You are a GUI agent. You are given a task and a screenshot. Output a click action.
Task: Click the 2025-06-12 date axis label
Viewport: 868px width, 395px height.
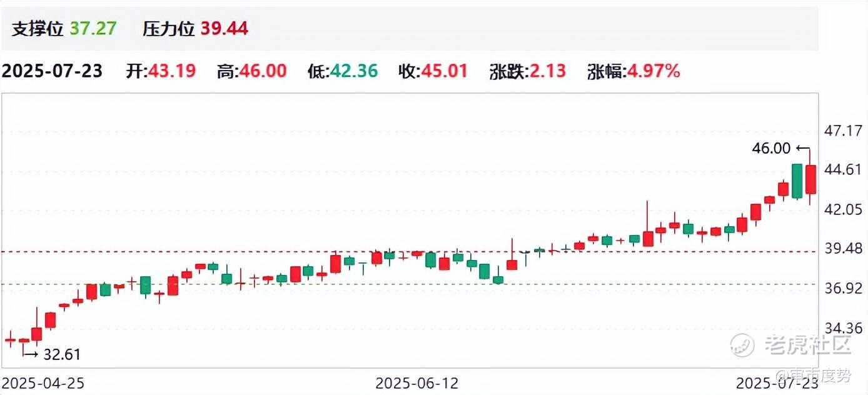pyautogui.click(x=417, y=382)
